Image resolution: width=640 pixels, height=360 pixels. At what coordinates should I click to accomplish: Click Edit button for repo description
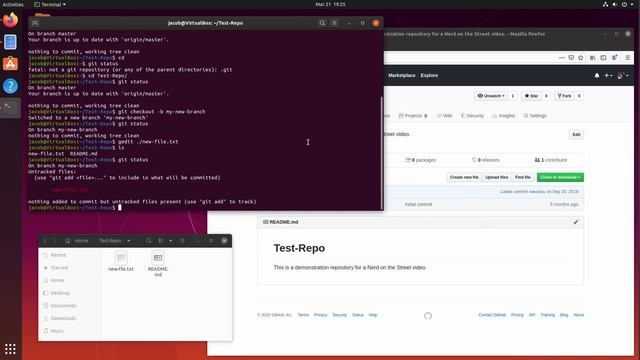(x=576, y=135)
